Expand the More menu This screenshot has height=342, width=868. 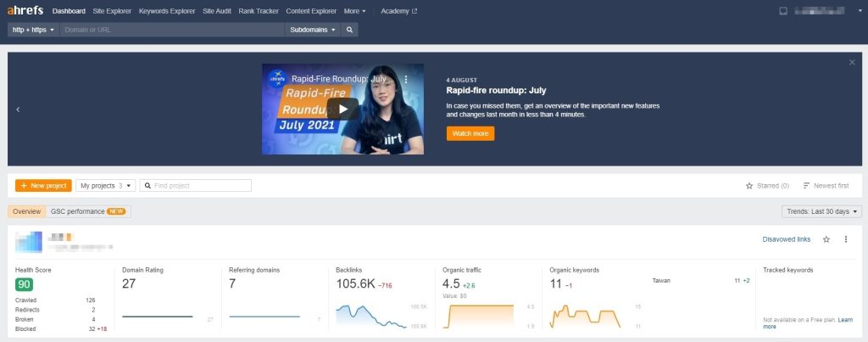[x=355, y=11]
